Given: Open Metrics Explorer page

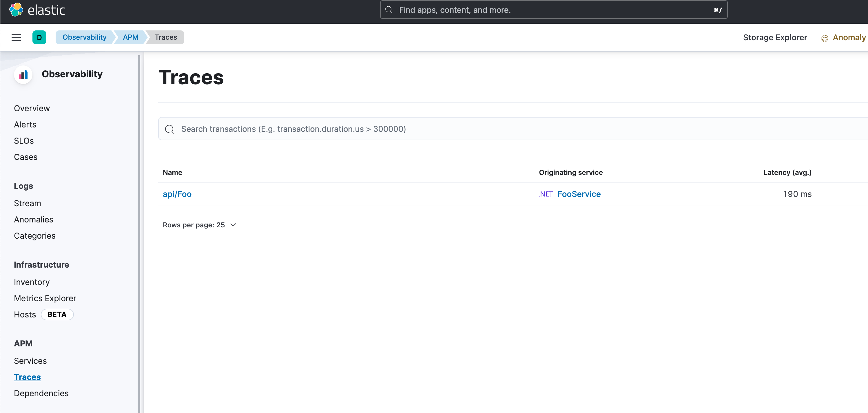Looking at the screenshot, I should pyautogui.click(x=45, y=298).
